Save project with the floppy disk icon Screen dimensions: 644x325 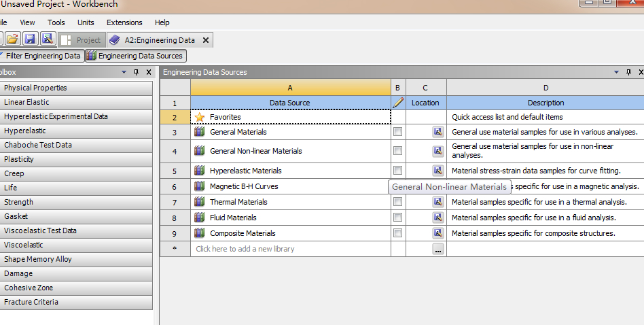tap(30, 39)
